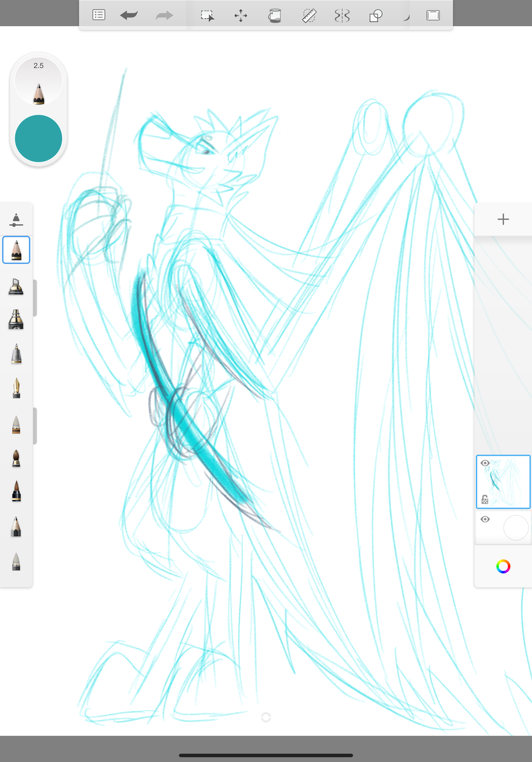
Task: Open the color wheel editor
Action: tap(503, 566)
